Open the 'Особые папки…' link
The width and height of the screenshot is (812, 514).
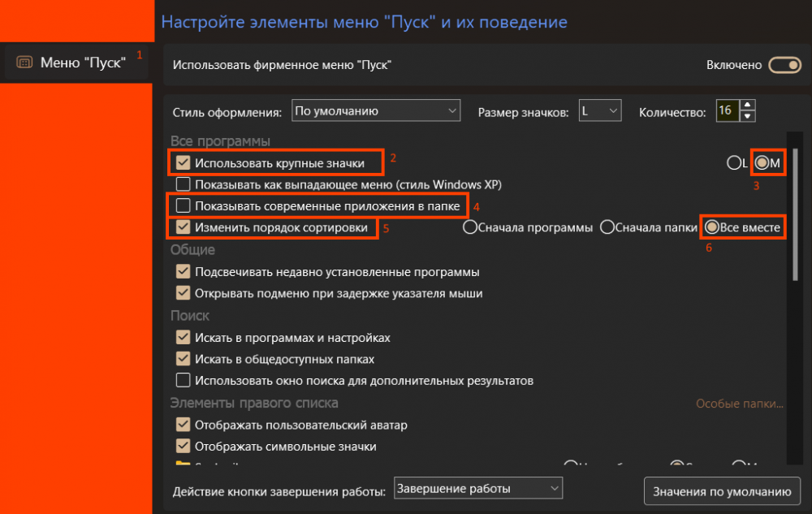point(740,403)
